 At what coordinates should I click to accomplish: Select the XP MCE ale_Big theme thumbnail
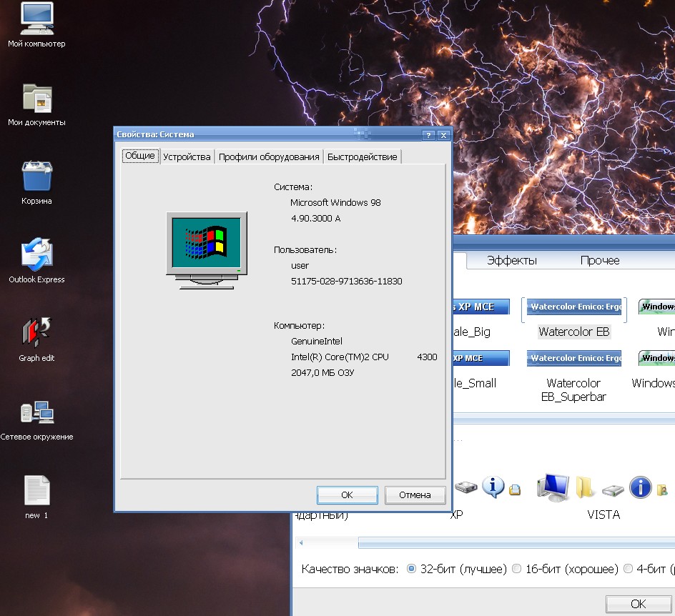[481, 307]
